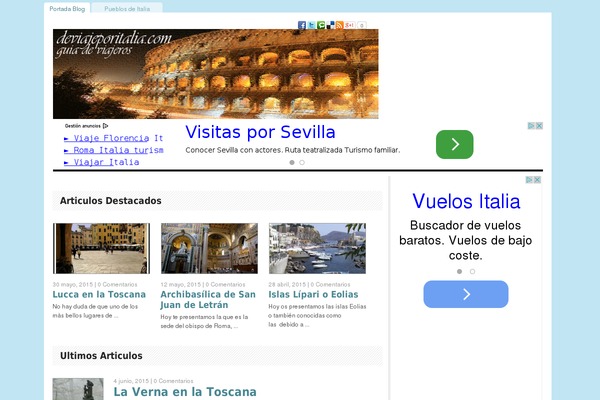Click the '12 mayo, 2015 | 0 Comentarios' line
600x400 pixels.
tap(203, 284)
